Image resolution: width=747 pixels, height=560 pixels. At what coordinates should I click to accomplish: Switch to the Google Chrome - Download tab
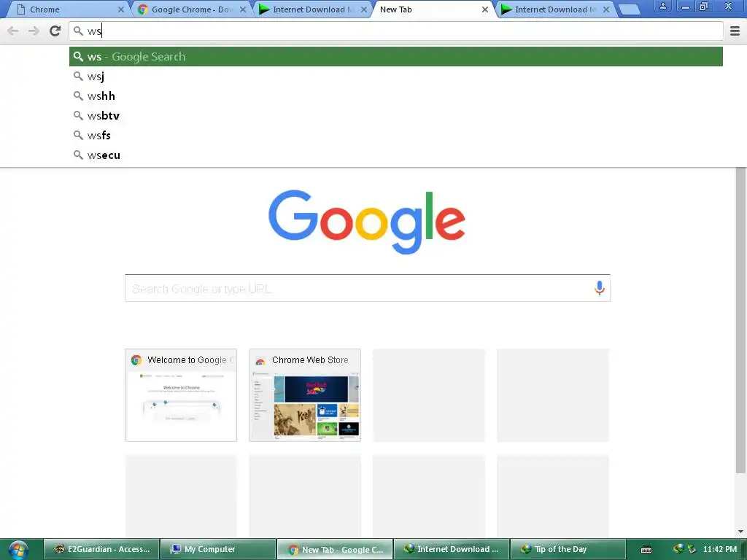(190, 9)
